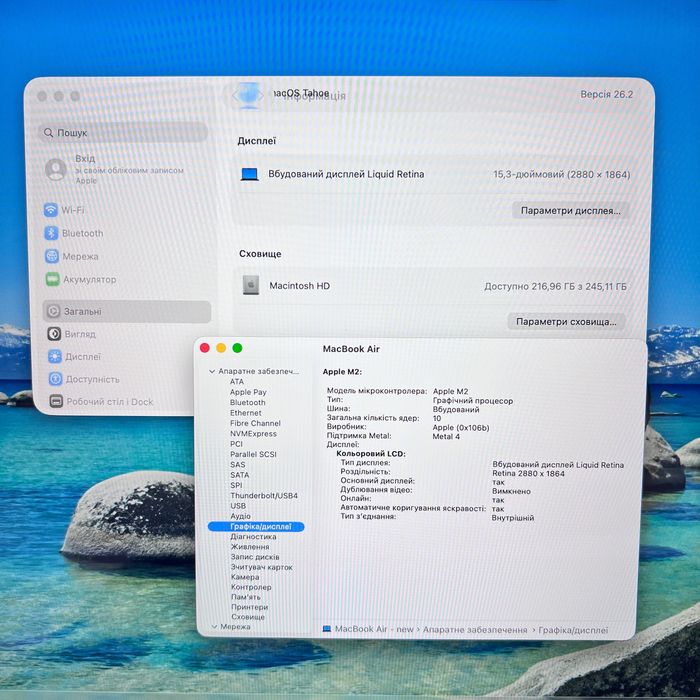Select Fibre Channel tree item
700x700 pixels.
255,423
